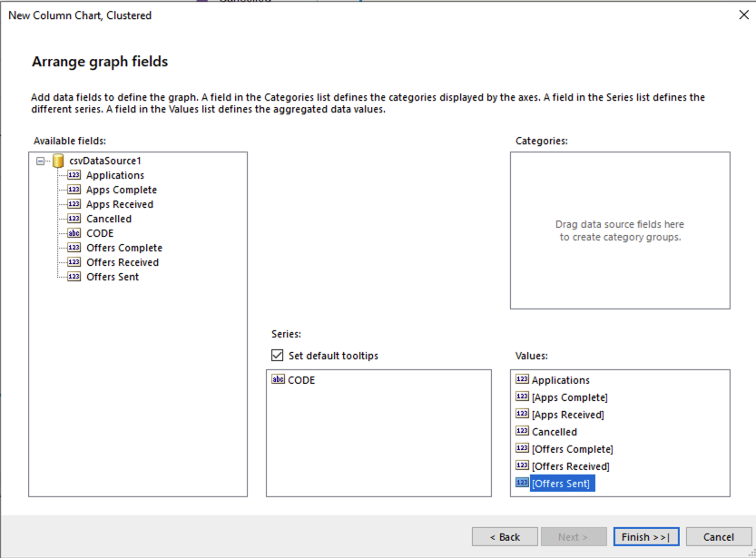756x558 pixels.
Task: Select Offers Complete field in Available fields tree
Action: click(124, 248)
